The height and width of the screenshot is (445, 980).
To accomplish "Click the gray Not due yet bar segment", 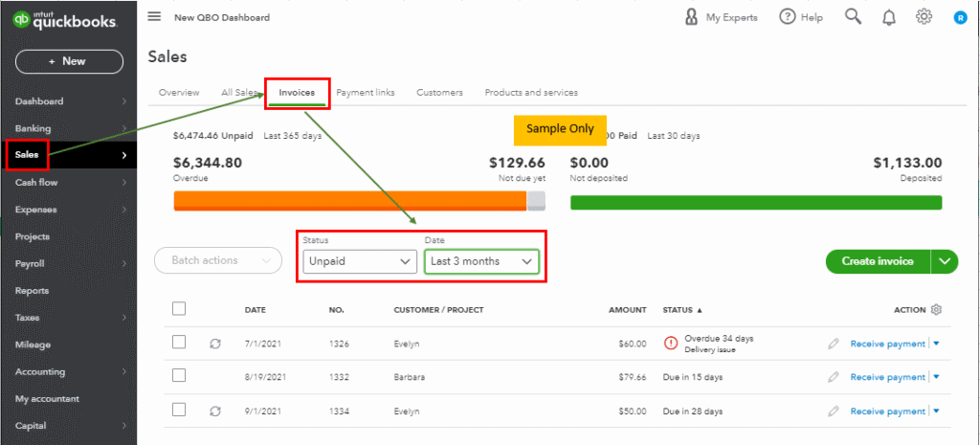I will (x=536, y=201).
